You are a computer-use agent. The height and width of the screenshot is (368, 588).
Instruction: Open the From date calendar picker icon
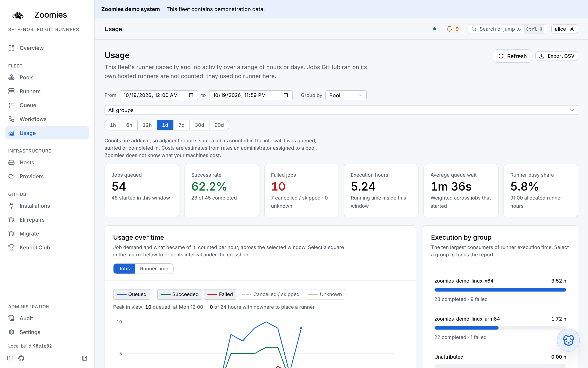click(191, 95)
